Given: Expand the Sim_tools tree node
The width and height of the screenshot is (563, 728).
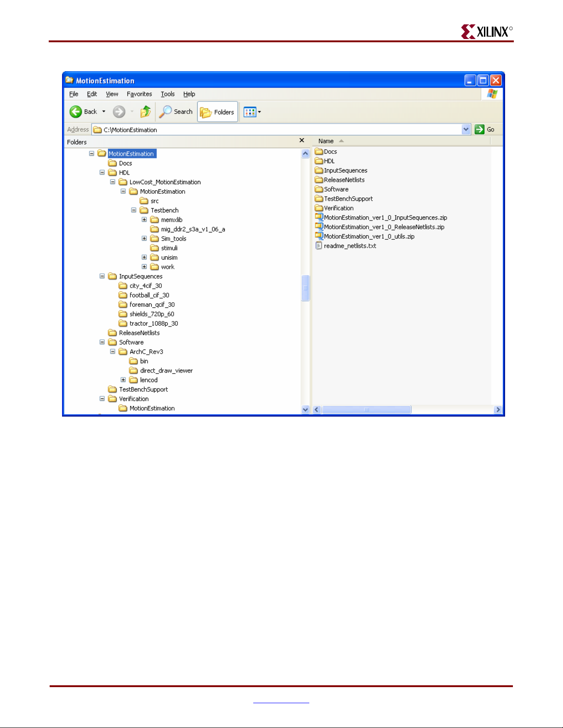Looking at the screenshot, I should (x=144, y=238).
